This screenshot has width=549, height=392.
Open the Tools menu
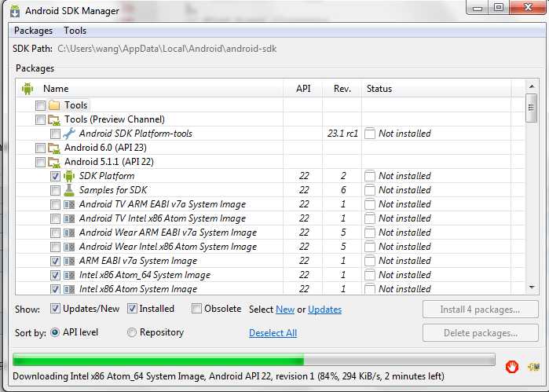pyautogui.click(x=75, y=31)
